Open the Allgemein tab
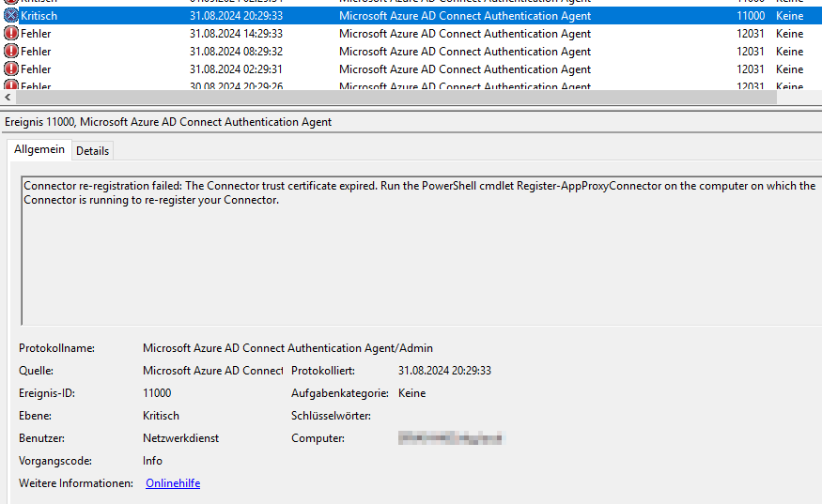Screen dimensions: 822x504 [x=39, y=149]
